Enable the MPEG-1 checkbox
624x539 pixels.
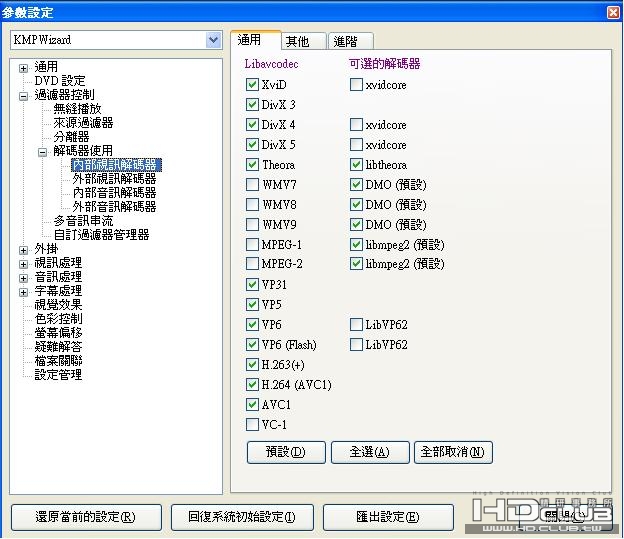252,244
